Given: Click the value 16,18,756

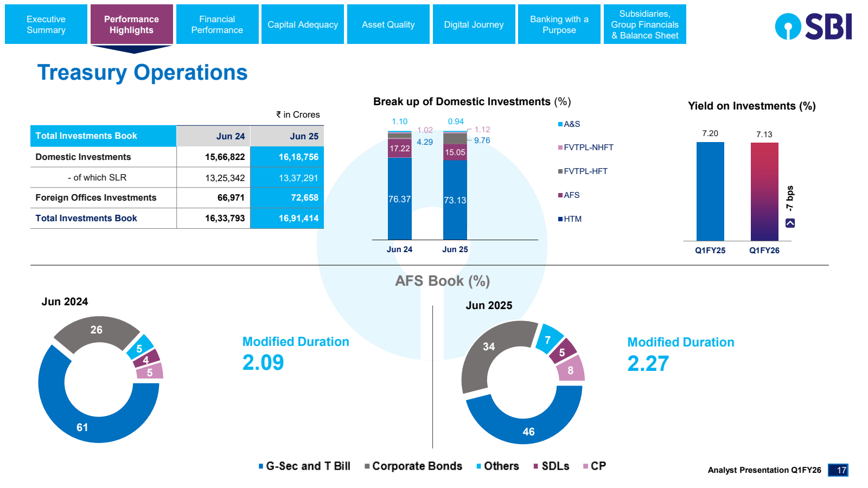Looking at the screenshot, I should point(298,157).
